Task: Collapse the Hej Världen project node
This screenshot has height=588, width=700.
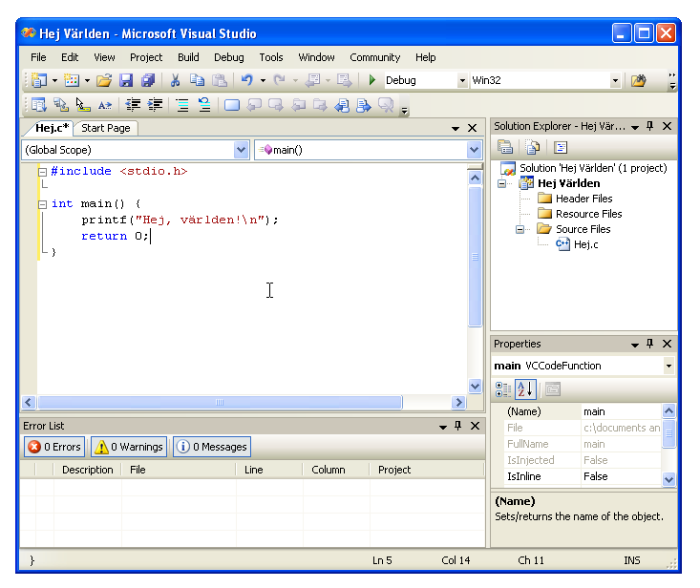Action: pos(501,184)
